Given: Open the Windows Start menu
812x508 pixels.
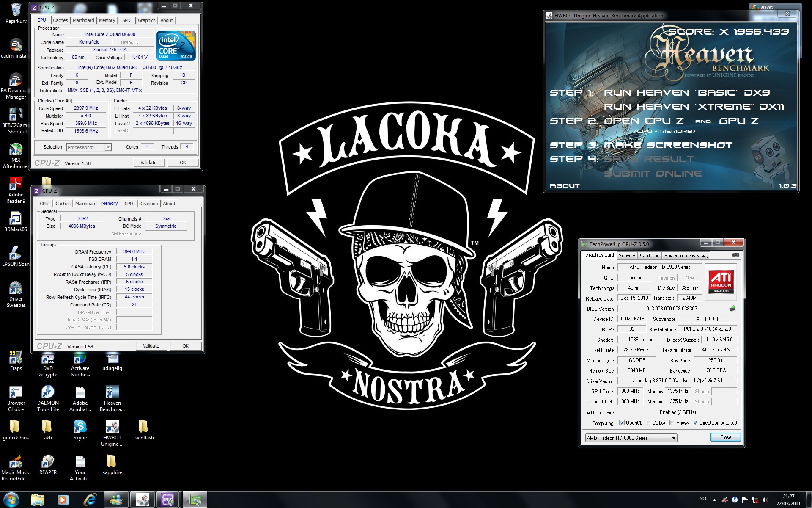Looking at the screenshot, I should click(11, 500).
